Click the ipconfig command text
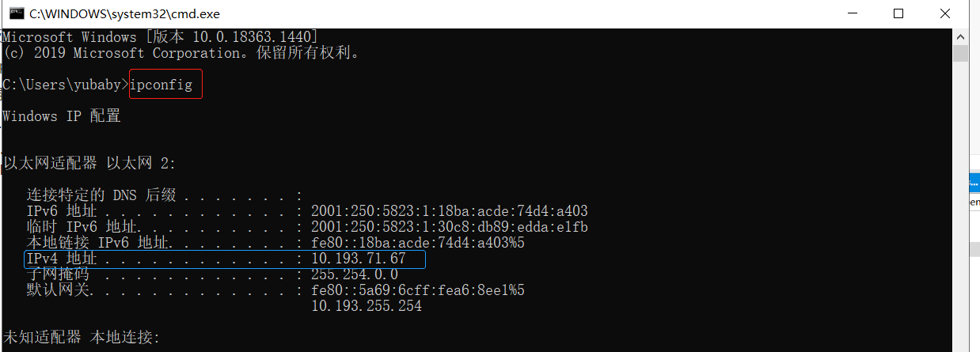Screen dimensions: 980x352 click(161, 85)
